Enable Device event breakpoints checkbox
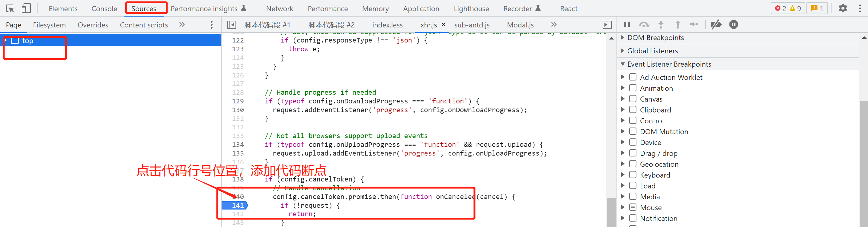This screenshot has width=868, height=227. 633,142
